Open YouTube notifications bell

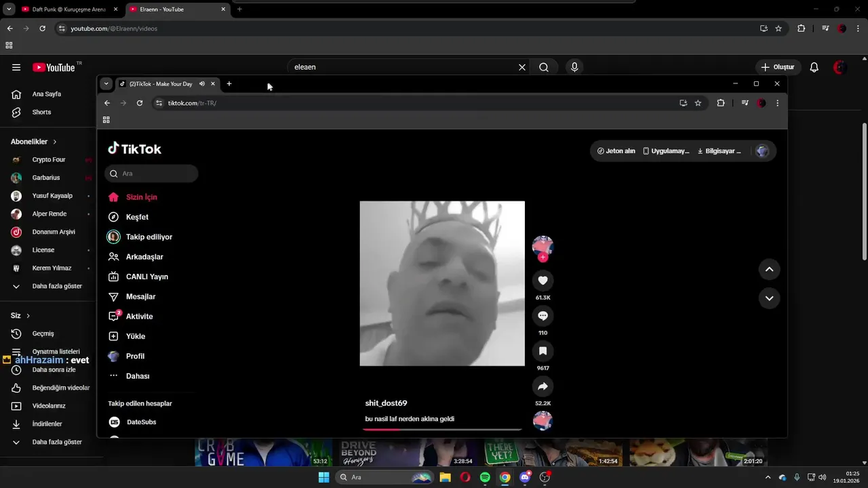point(814,67)
